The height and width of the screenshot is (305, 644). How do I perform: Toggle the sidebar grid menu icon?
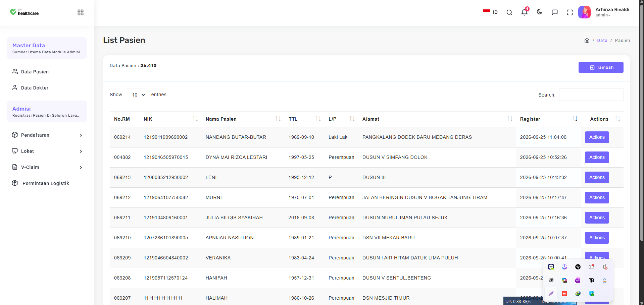click(81, 12)
